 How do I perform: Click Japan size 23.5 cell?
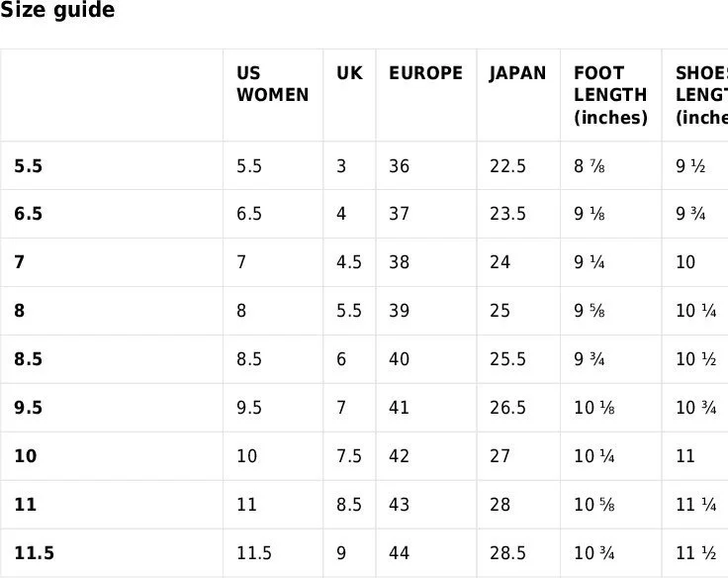(x=507, y=214)
